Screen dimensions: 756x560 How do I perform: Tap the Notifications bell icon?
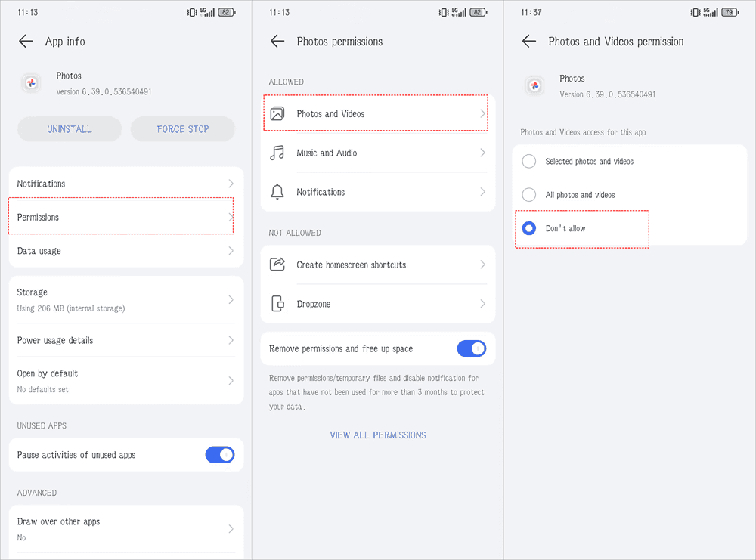(277, 192)
